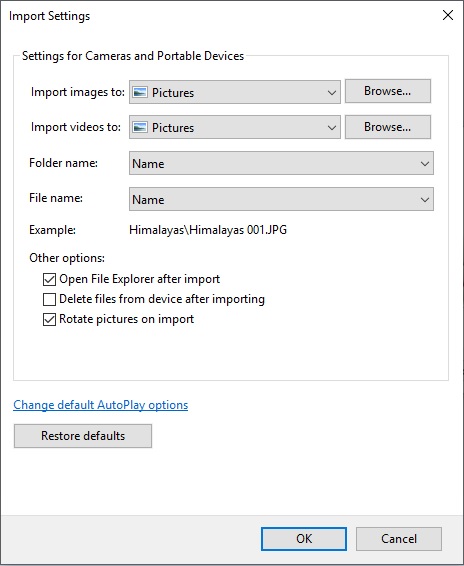
Task: Select the Folder name field showing Name
Action: 281,163
